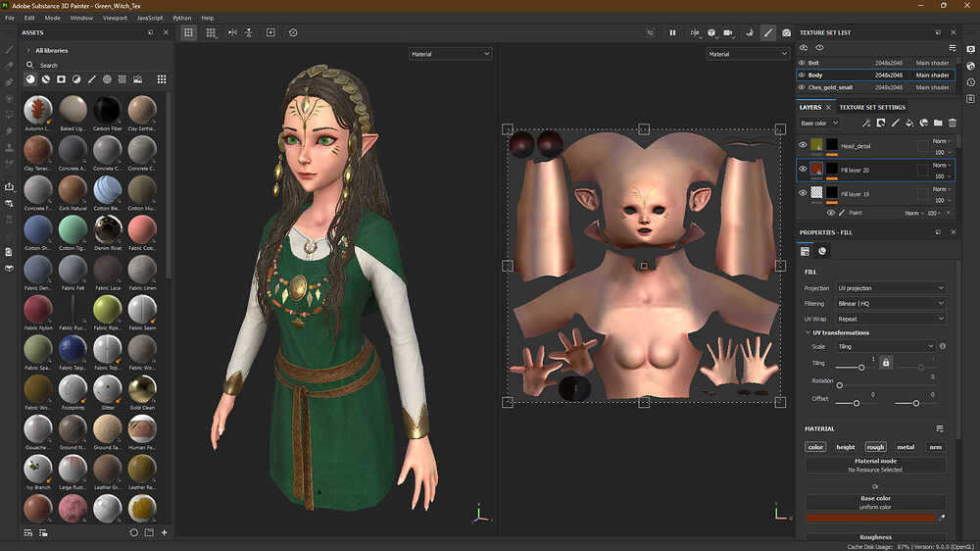This screenshot has height=551, width=980.
Task: Add a paint layer icon
Action: coord(895,124)
